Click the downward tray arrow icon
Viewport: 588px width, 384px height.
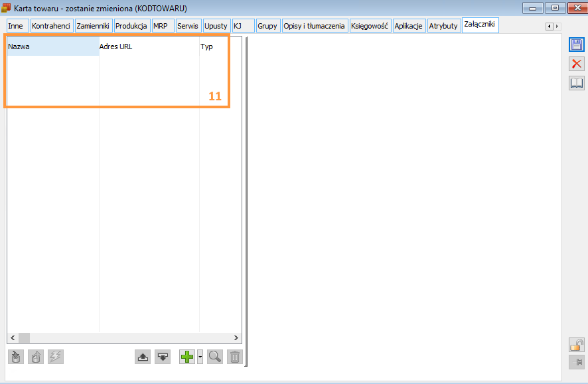(163, 357)
